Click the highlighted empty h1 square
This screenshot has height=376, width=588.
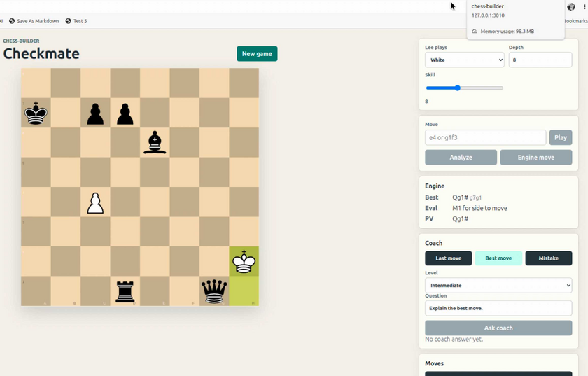(x=244, y=291)
